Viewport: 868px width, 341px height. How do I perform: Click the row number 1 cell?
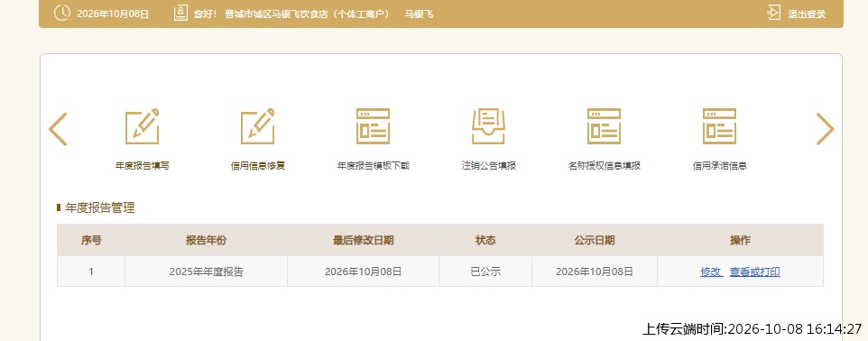coord(91,272)
